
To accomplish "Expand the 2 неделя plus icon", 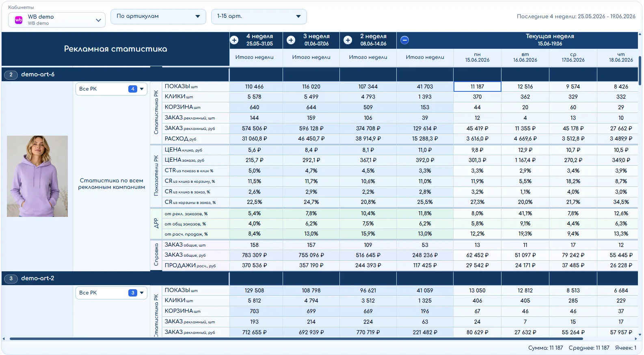I will 348,40.
